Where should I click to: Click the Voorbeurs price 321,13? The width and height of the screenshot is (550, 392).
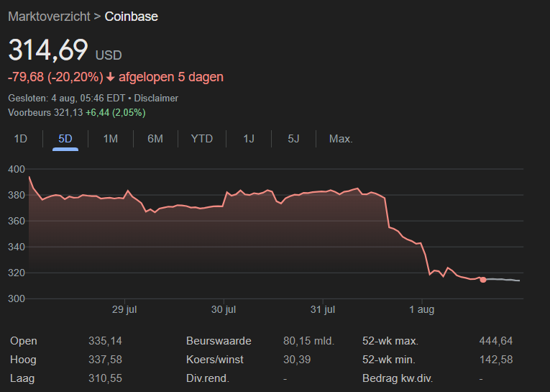point(68,112)
